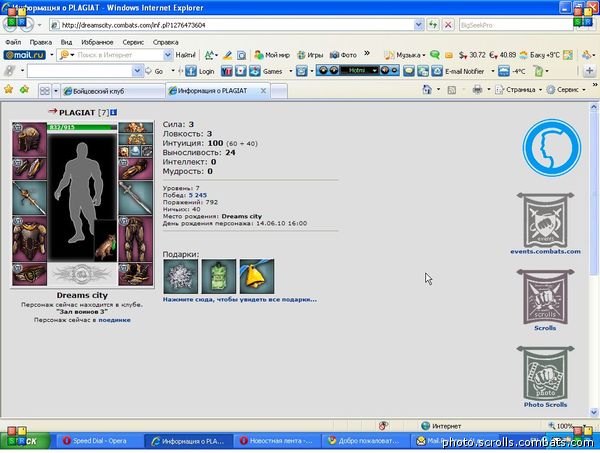Open the Правка menu

coord(41,42)
